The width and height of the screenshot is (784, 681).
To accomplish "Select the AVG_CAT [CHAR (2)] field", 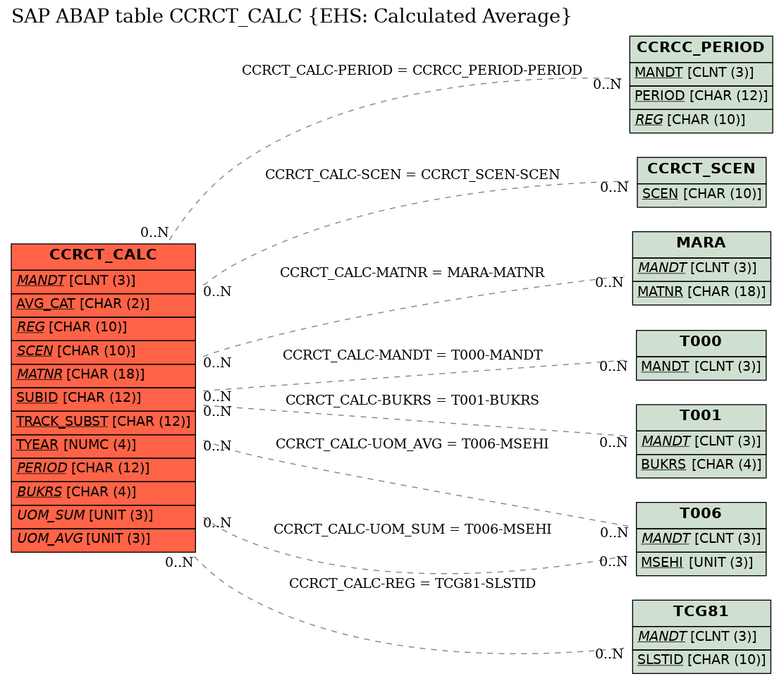I will pyautogui.click(x=103, y=305).
